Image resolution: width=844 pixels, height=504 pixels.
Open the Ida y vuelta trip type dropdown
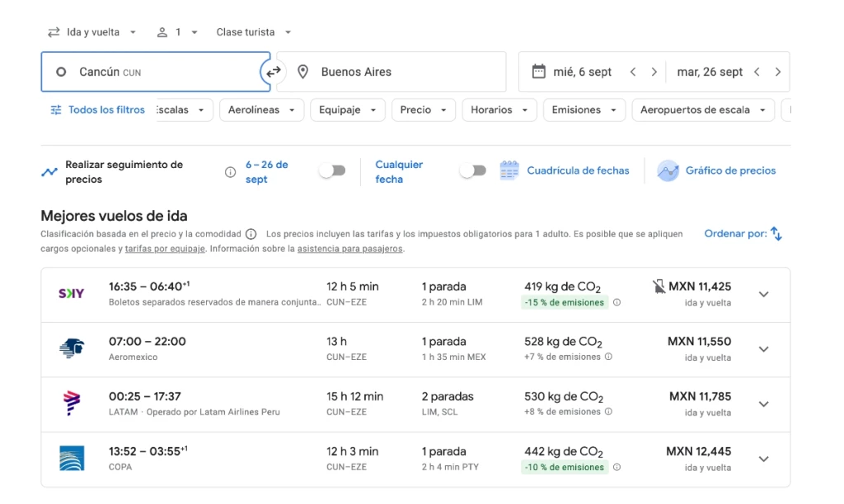tap(91, 32)
